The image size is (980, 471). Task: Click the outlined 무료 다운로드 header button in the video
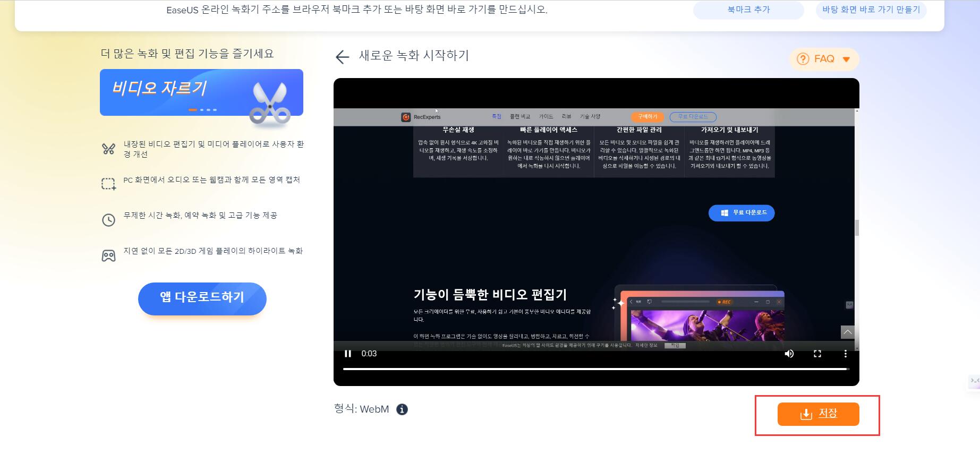click(x=693, y=117)
